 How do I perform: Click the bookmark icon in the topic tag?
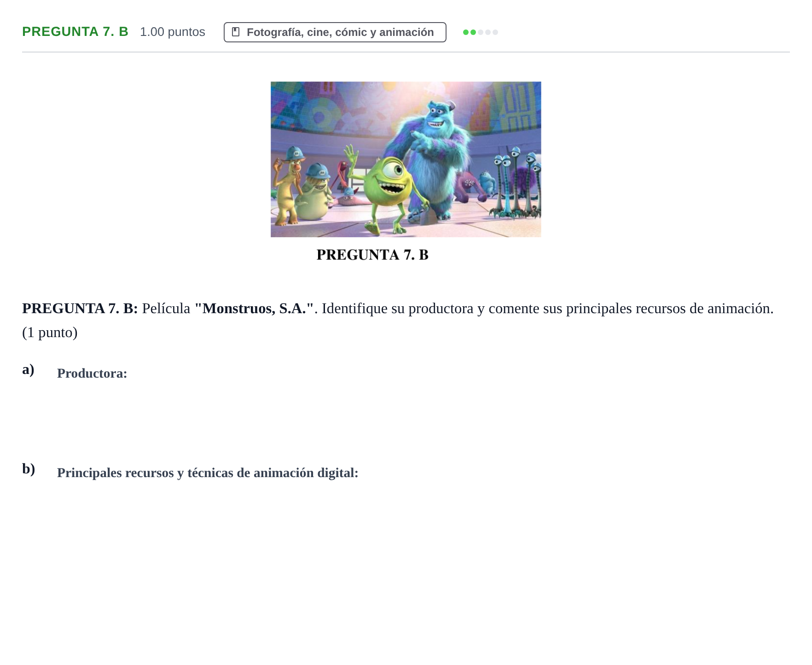[236, 32]
